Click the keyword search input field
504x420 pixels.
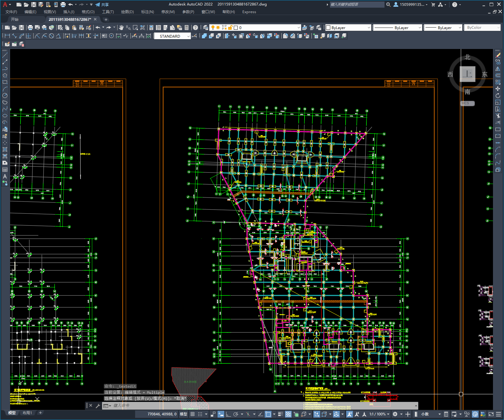pyautogui.click(x=357, y=4)
